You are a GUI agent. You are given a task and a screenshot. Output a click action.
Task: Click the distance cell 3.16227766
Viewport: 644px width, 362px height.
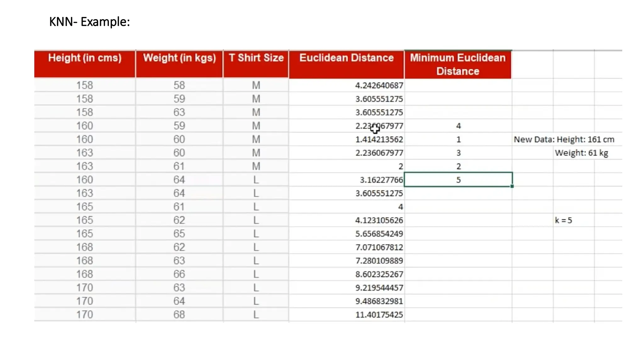pos(381,180)
